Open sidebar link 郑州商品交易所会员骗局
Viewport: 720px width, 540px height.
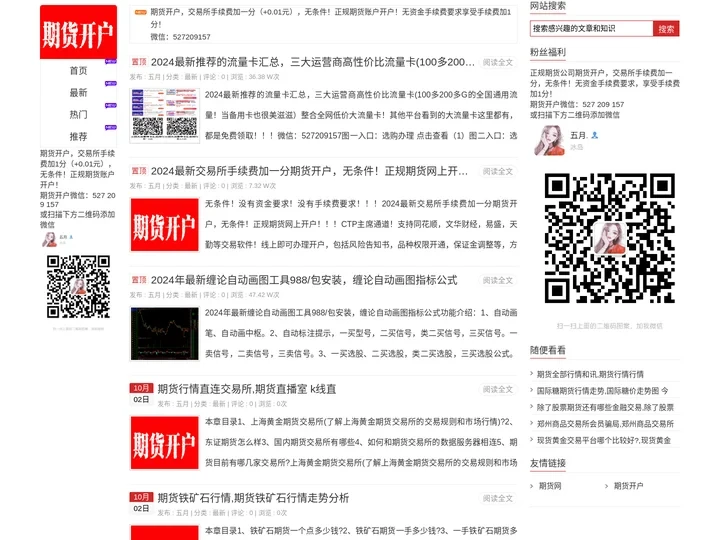(x=605, y=424)
